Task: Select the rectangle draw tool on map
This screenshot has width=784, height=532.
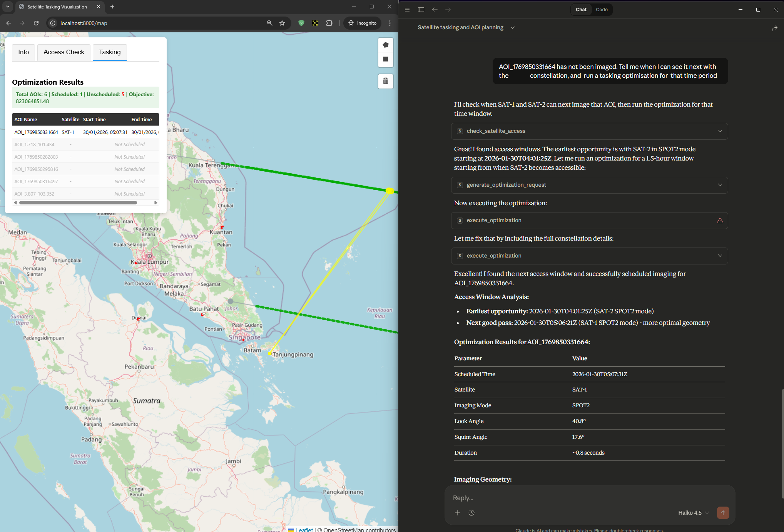Action: coord(385,59)
